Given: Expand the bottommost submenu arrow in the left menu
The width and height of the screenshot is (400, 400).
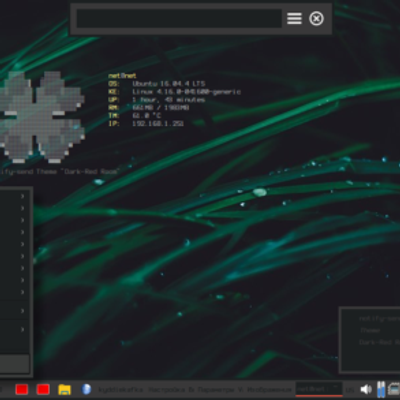Looking at the screenshot, I should [22, 329].
